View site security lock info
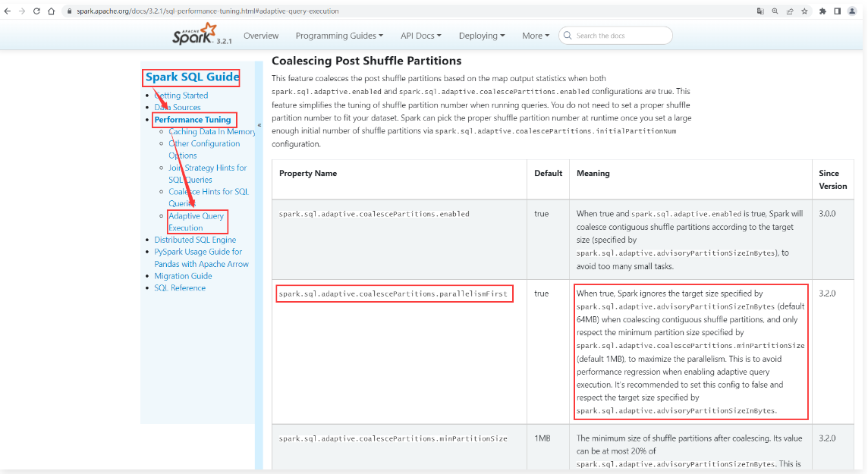The height and width of the screenshot is (474, 868). [69, 11]
